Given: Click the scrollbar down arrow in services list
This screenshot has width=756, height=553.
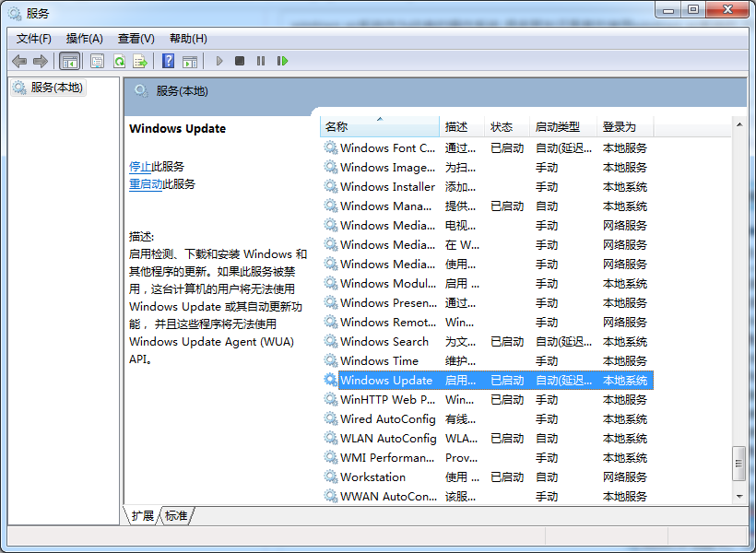Looking at the screenshot, I should click(x=739, y=496).
